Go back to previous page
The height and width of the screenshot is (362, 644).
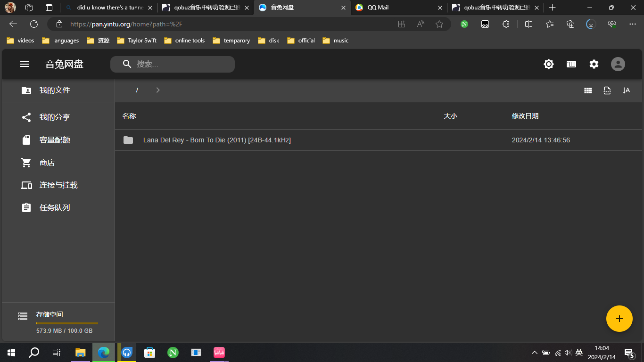click(13, 24)
